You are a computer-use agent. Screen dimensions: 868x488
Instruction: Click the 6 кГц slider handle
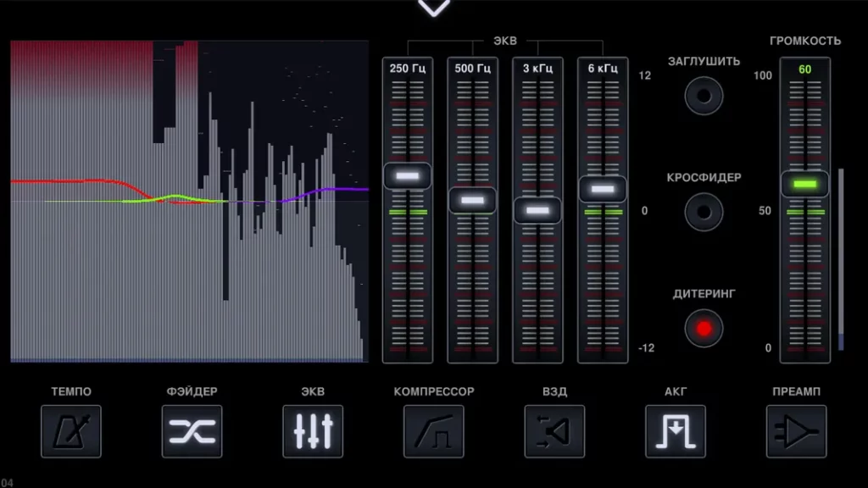[x=603, y=189]
